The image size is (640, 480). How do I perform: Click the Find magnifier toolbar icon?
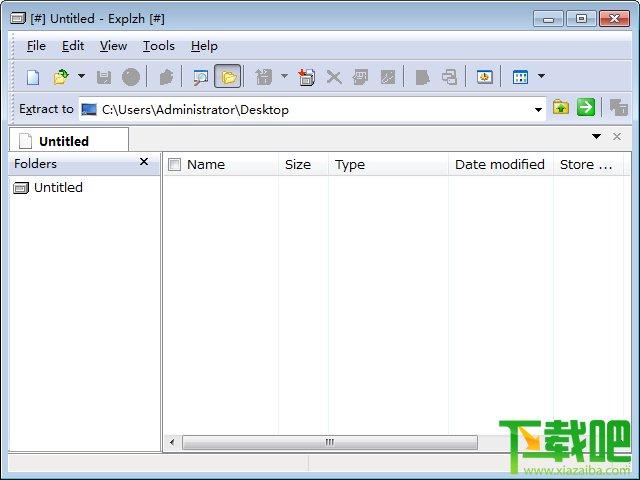pyautogui.click(x=200, y=77)
